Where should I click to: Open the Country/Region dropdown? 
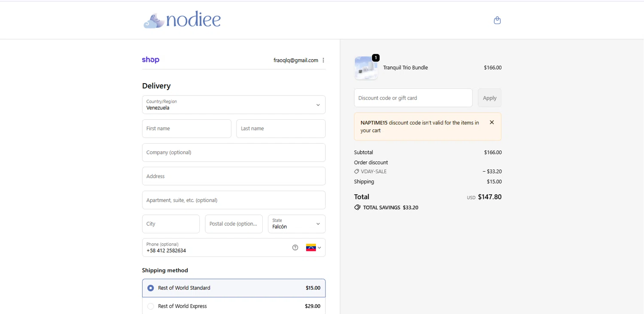click(x=234, y=105)
